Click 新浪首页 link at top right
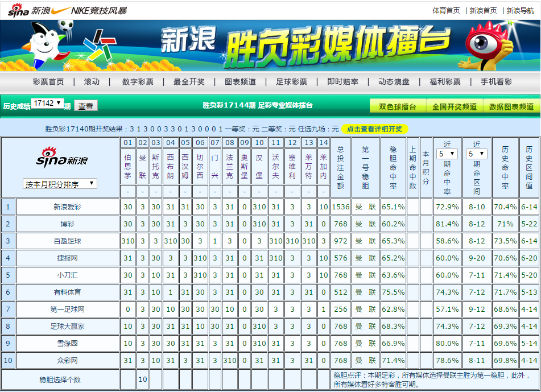This screenshot has height=392, width=541. [x=483, y=11]
